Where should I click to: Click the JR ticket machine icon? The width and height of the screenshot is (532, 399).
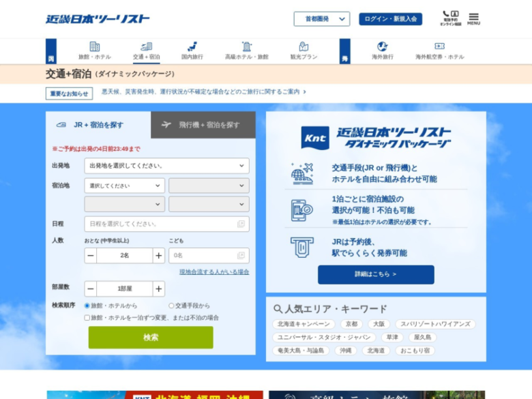302,248
